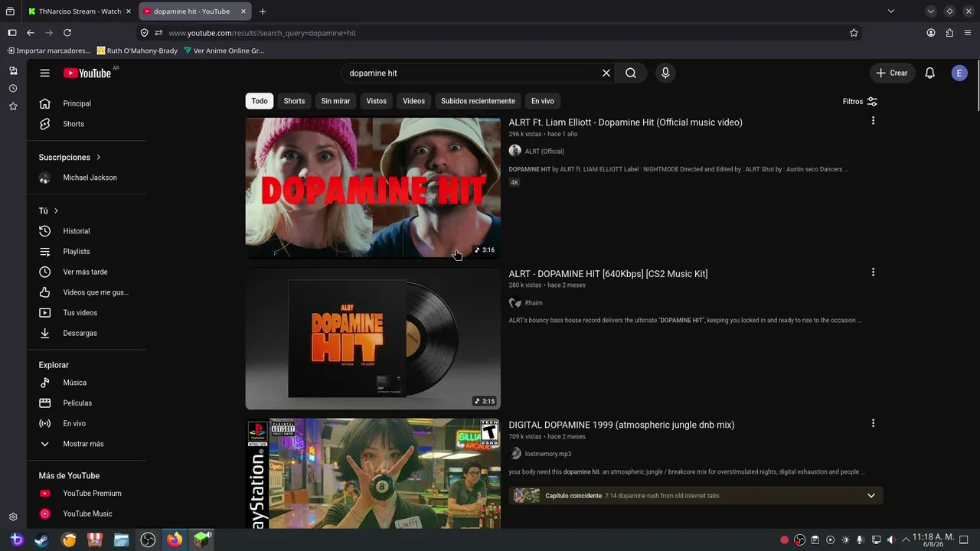This screenshot has width=980, height=551.
Task: Select the Vistos filter chip
Action: click(376, 101)
